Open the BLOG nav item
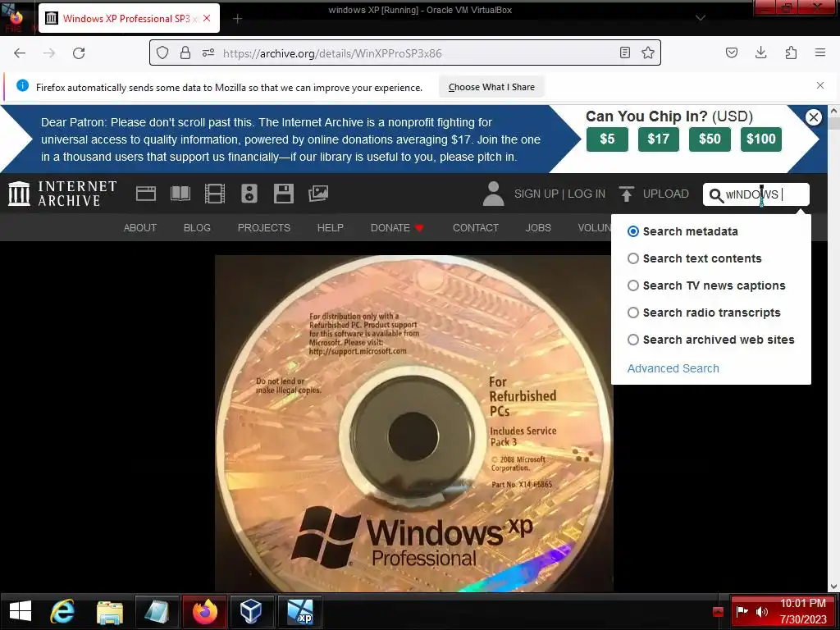The width and height of the screenshot is (840, 630). [x=197, y=228]
